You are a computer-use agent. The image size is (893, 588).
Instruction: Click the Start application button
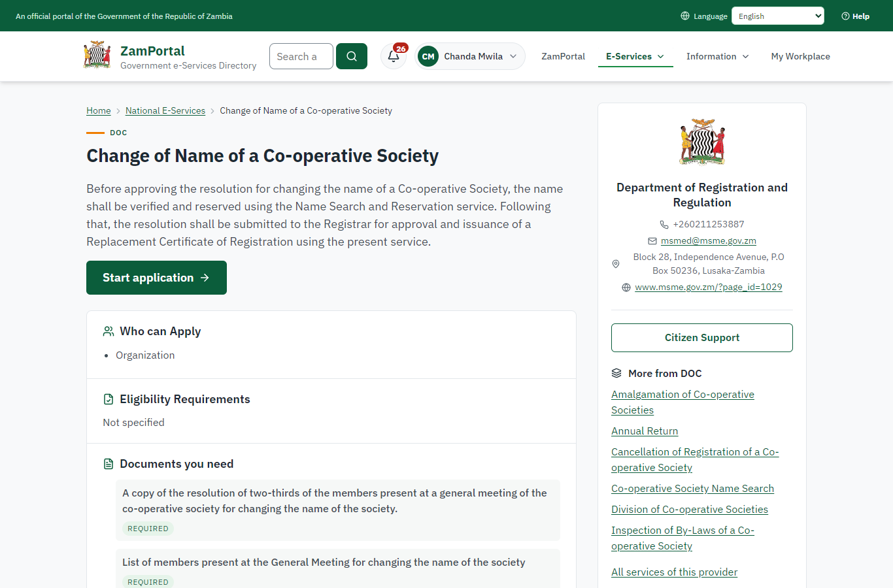[x=157, y=278]
